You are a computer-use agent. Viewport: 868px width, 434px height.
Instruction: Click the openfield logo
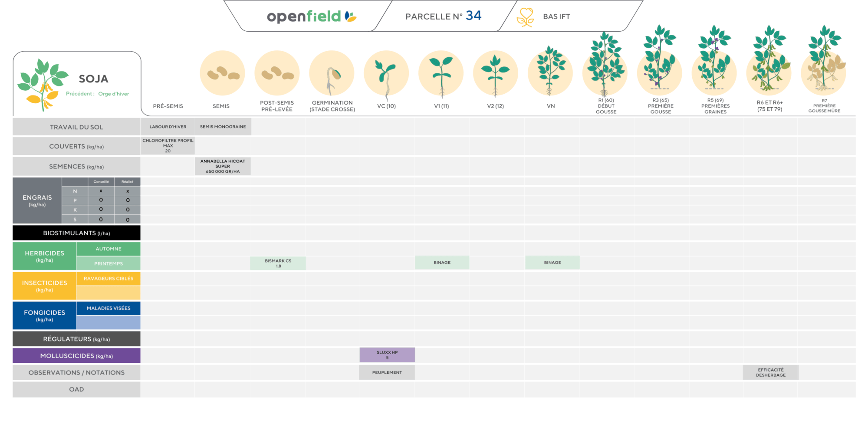311,16
